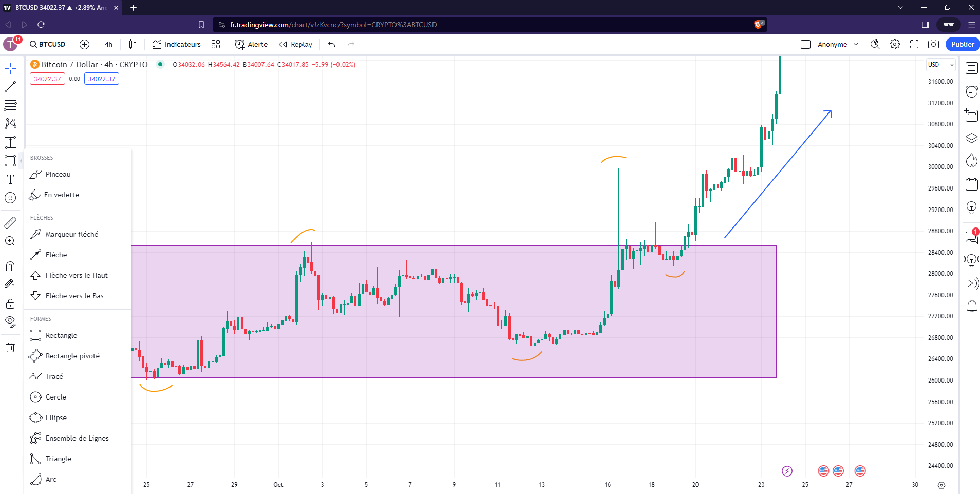Pick the Triangle shape
The image size is (980, 494).
tap(78, 459)
